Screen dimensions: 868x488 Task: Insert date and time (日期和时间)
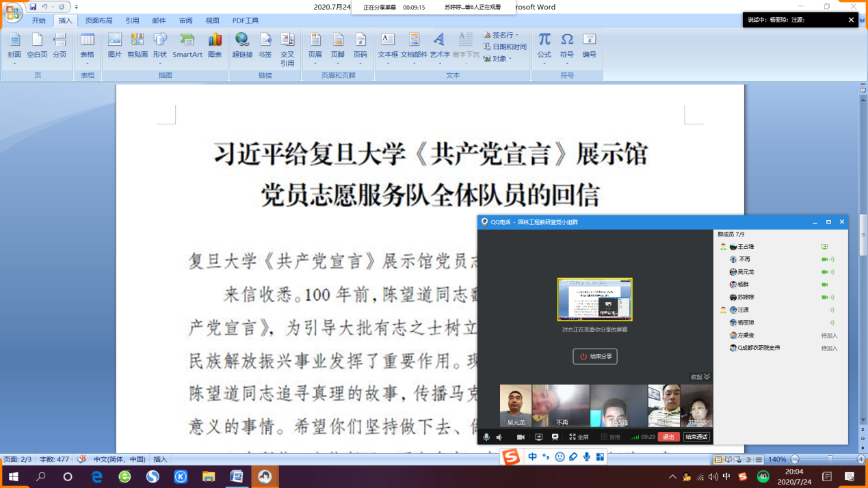coord(505,46)
